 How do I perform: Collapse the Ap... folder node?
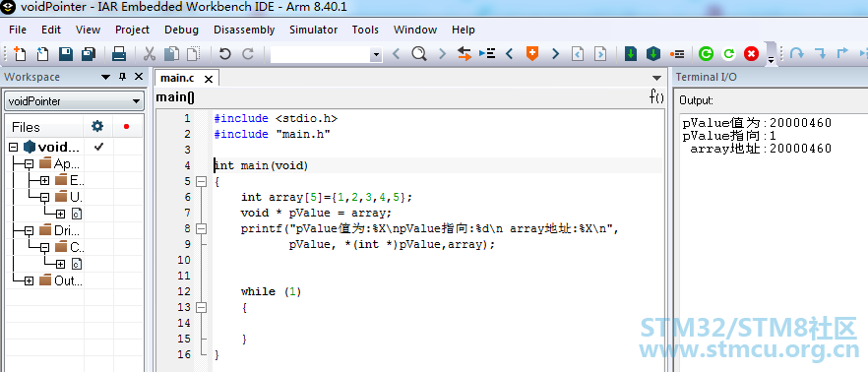[29, 163]
